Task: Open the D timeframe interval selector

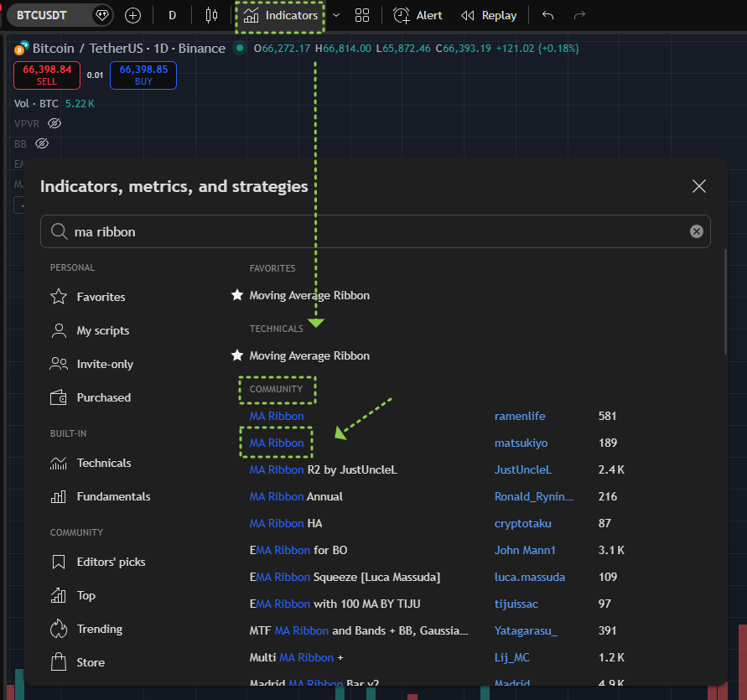Action: (x=172, y=15)
